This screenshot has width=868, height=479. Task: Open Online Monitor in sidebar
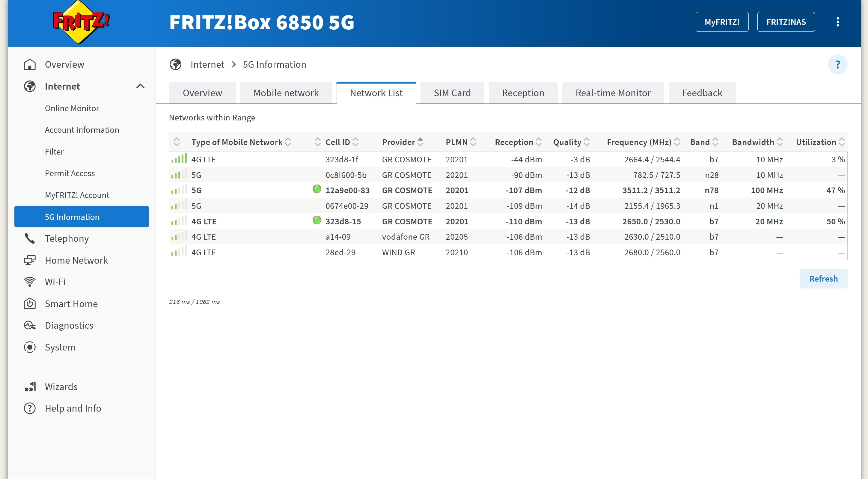(72, 108)
